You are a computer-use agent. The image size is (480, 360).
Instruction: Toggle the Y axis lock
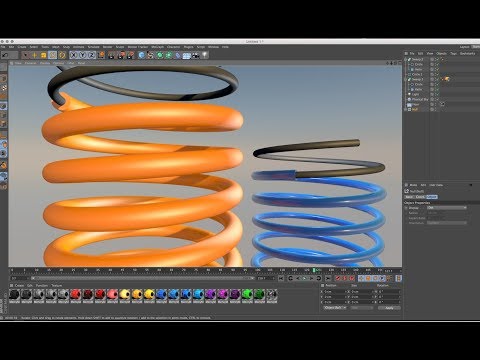[82, 55]
